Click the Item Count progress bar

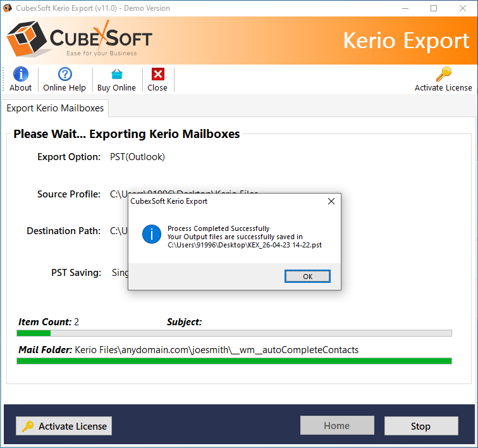pos(234,333)
